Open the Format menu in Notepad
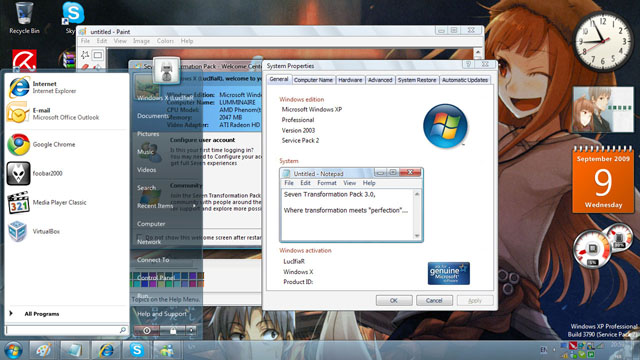640x360 pixels. coord(327,183)
